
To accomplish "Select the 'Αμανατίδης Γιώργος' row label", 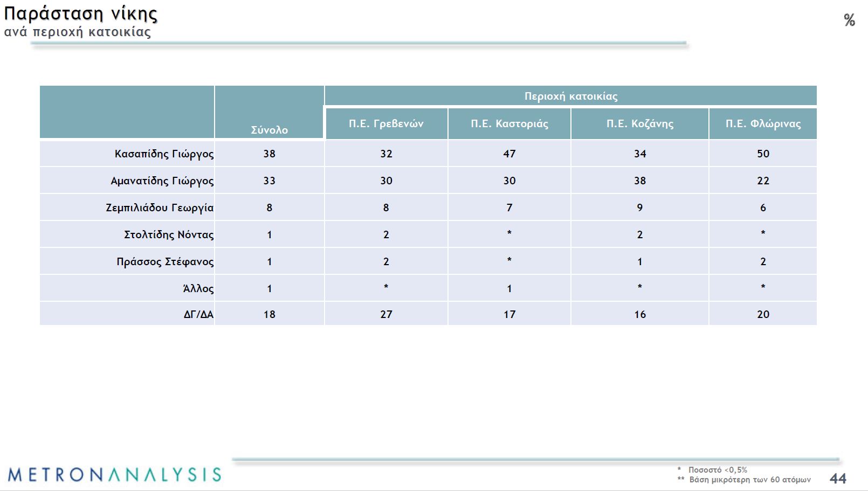I will pos(162,181).
